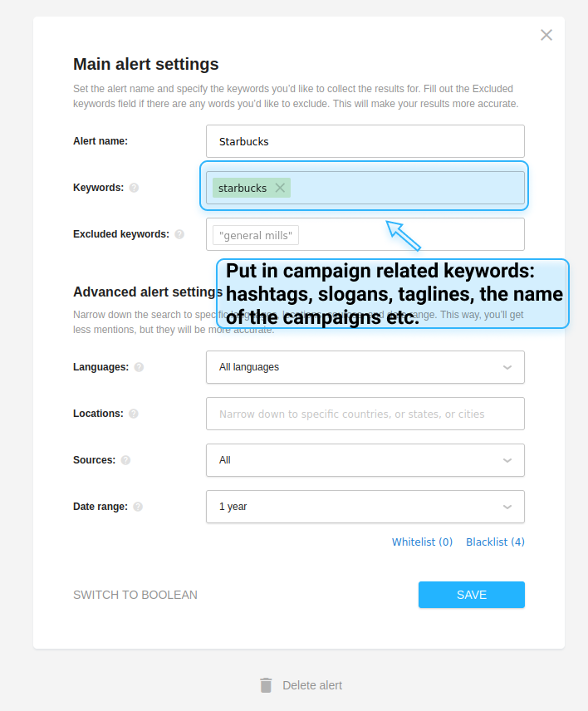Click the SAVE button

click(472, 595)
